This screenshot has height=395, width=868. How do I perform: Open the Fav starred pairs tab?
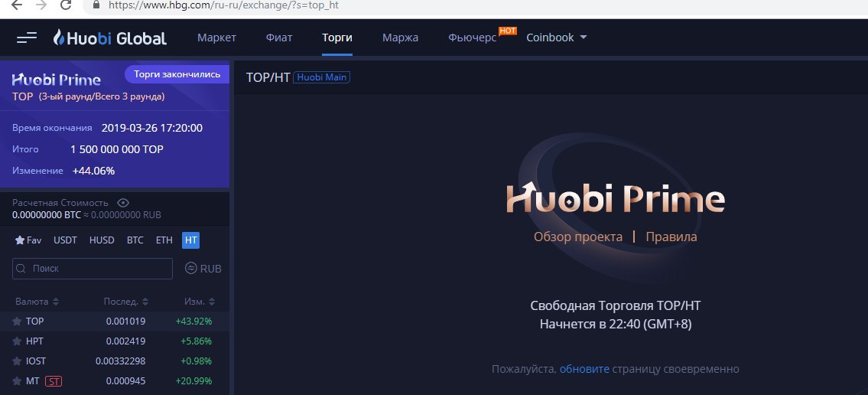28,240
